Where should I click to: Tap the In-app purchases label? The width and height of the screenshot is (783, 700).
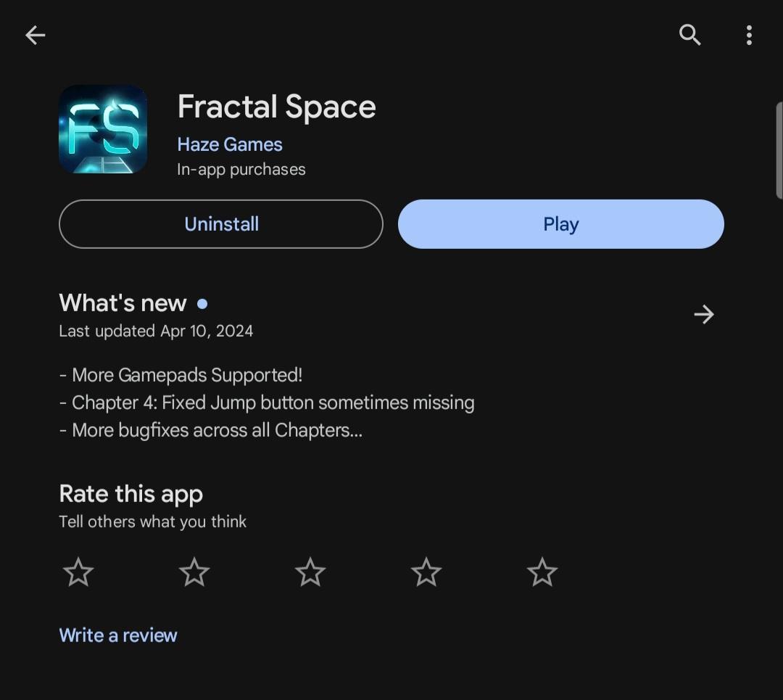pos(241,169)
